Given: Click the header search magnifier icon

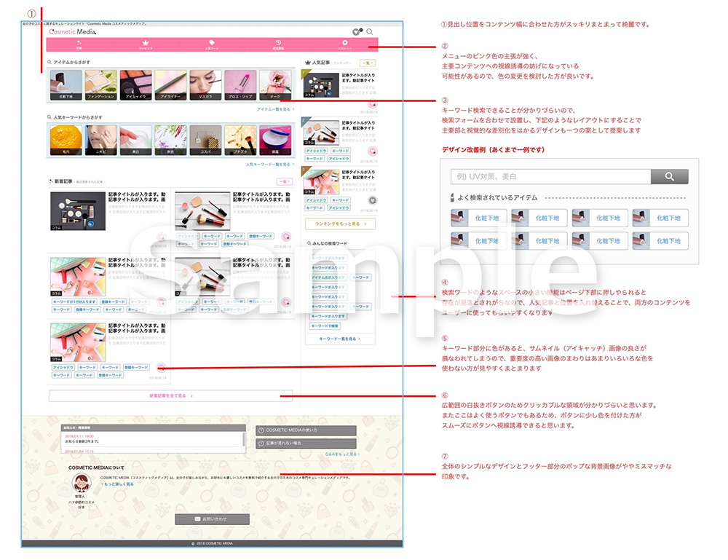Looking at the screenshot, I should coord(370,31).
